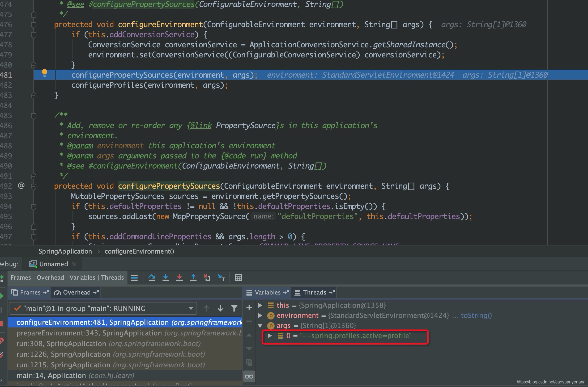Close the Unnamed debug session tab

click(74, 264)
